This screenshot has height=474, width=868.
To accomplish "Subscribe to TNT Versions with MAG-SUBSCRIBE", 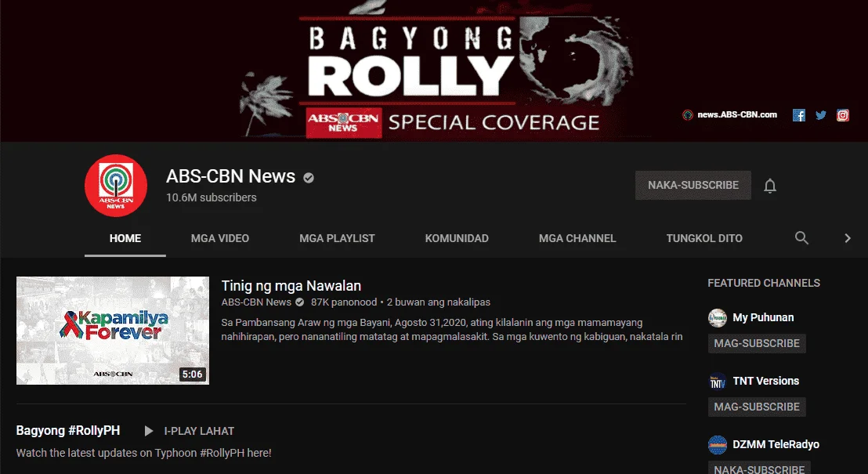I will point(757,407).
